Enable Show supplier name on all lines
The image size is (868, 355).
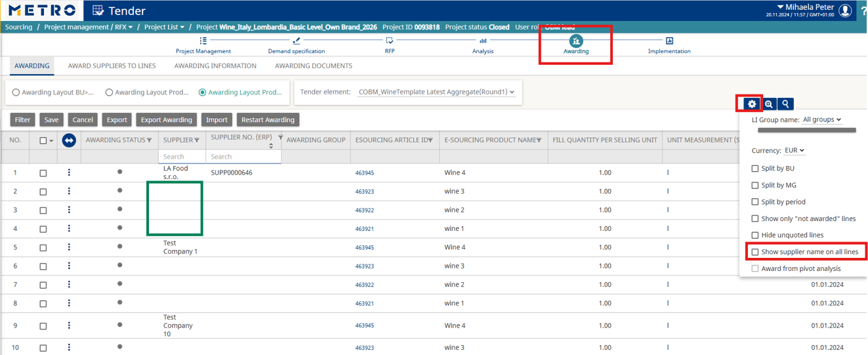click(755, 252)
